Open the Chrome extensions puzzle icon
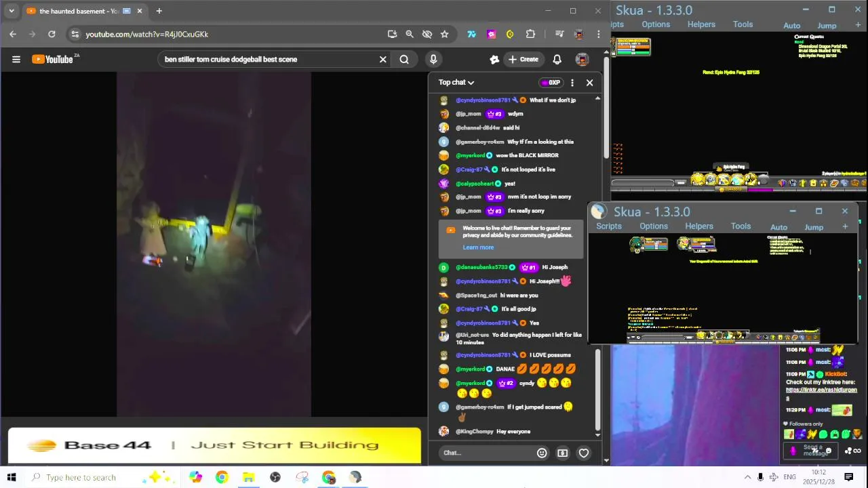The height and width of the screenshot is (488, 868). pyautogui.click(x=530, y=34)
